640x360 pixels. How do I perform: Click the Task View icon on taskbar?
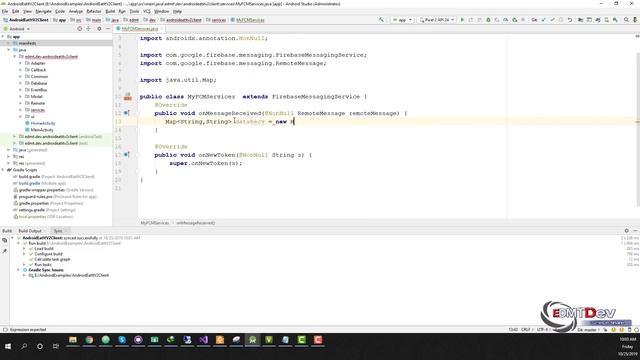(x=56, y=346)
